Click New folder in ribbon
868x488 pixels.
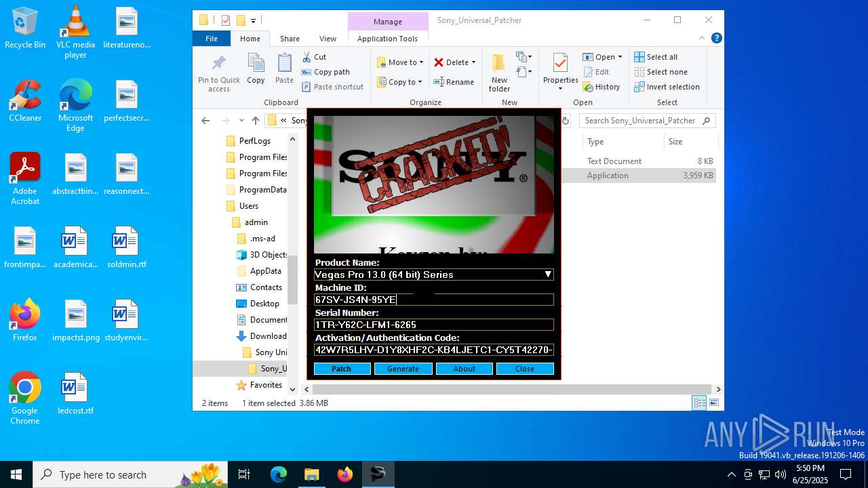(499, 73)
